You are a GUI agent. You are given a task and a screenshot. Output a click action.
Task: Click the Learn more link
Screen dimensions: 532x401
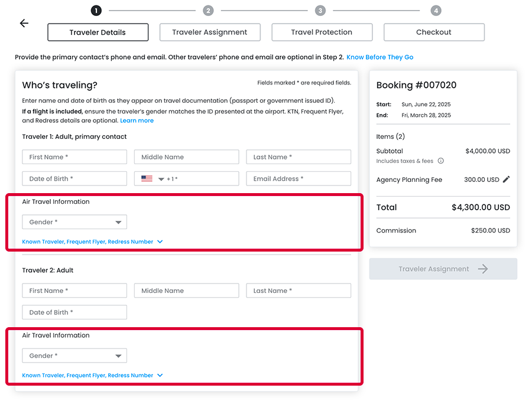[137, 120]
